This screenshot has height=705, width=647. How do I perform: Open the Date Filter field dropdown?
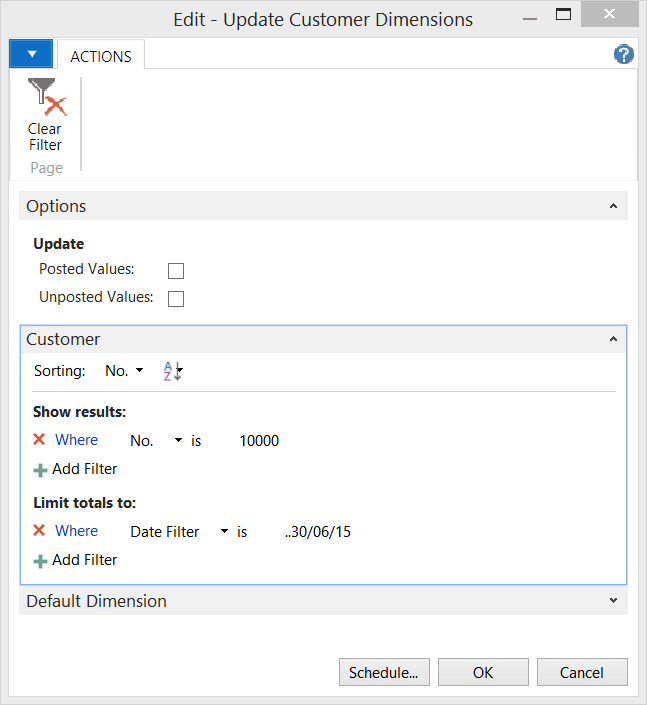224,531
